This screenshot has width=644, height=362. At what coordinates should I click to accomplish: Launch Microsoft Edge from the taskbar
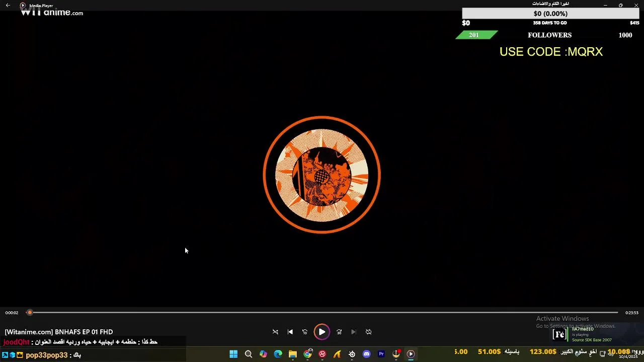[278, 354]
